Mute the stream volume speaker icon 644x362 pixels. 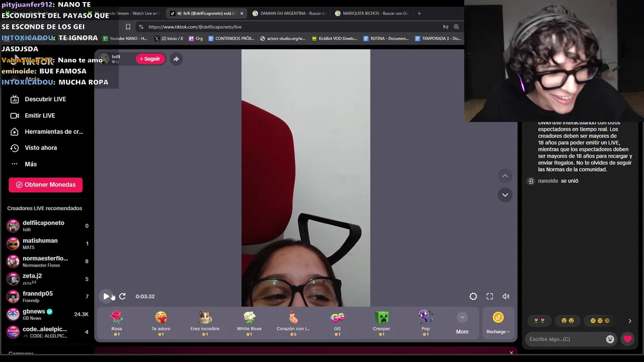pyautogui.click(x=506, y=297)
